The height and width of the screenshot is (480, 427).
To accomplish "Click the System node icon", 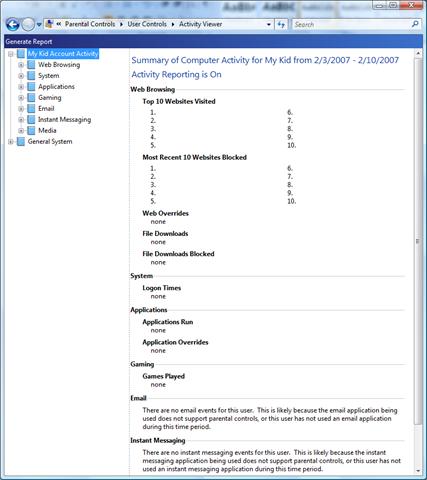I will [x=31, y=76].
